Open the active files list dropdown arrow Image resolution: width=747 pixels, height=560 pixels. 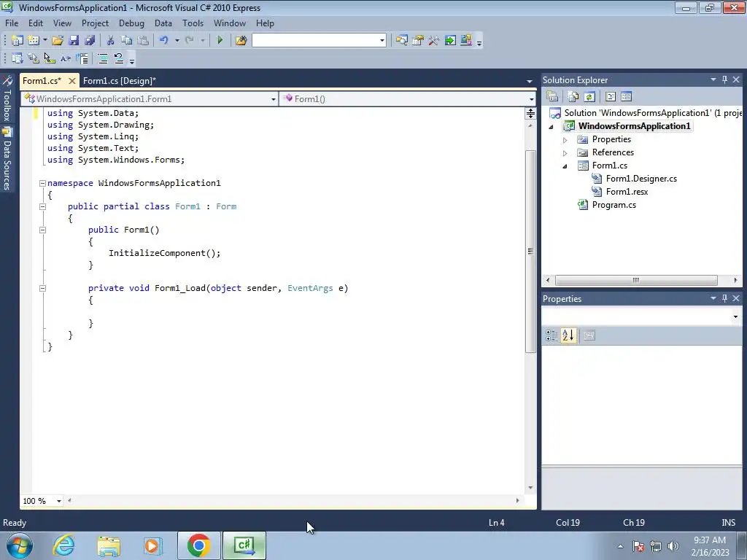coord(530,82)
